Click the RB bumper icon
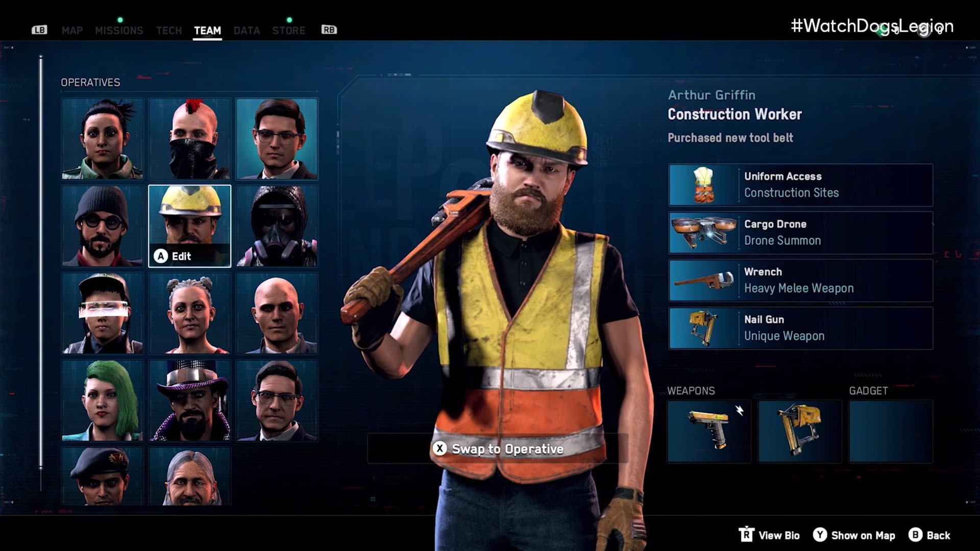This screenshot has height=551, width=980. 329,30
